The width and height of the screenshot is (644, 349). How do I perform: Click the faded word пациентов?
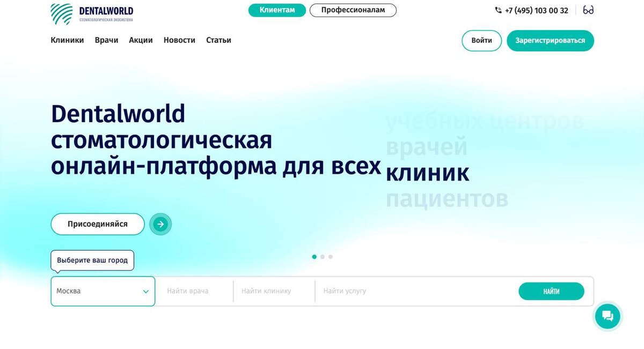coord(447,199)
